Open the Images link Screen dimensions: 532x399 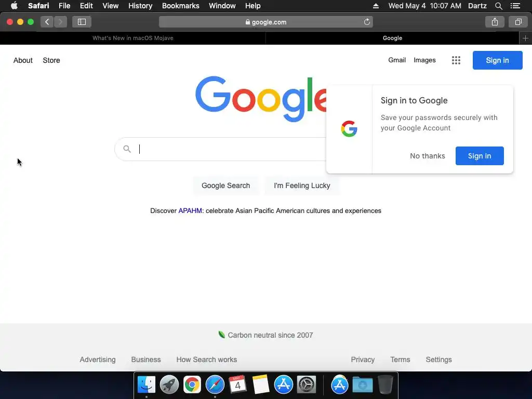424,60
